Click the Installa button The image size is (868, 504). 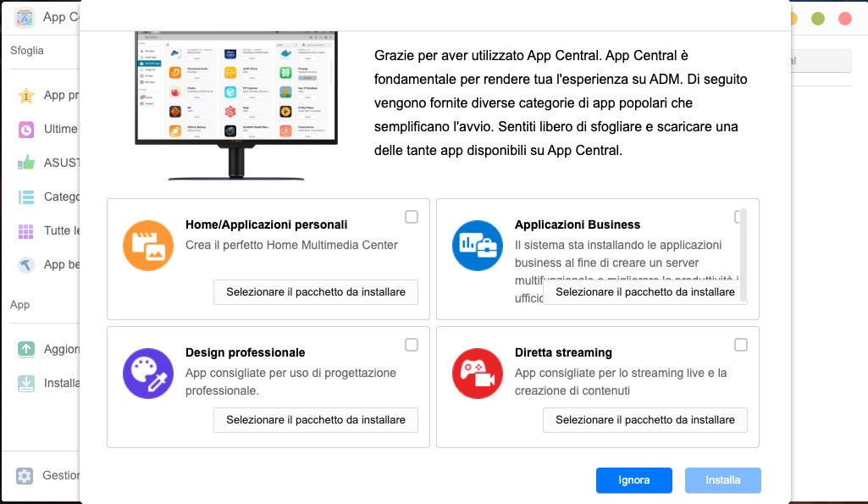point(722,480)
